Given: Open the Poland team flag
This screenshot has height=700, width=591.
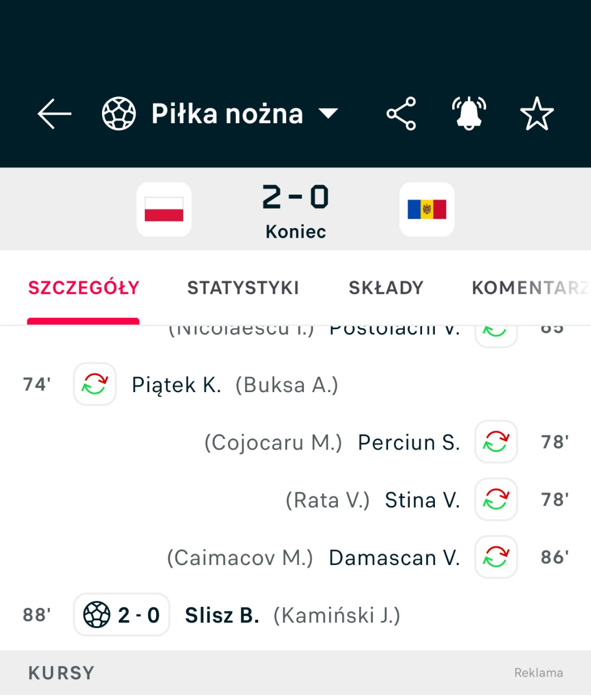Looking at the screenshot, I should [x=164, y=210].
